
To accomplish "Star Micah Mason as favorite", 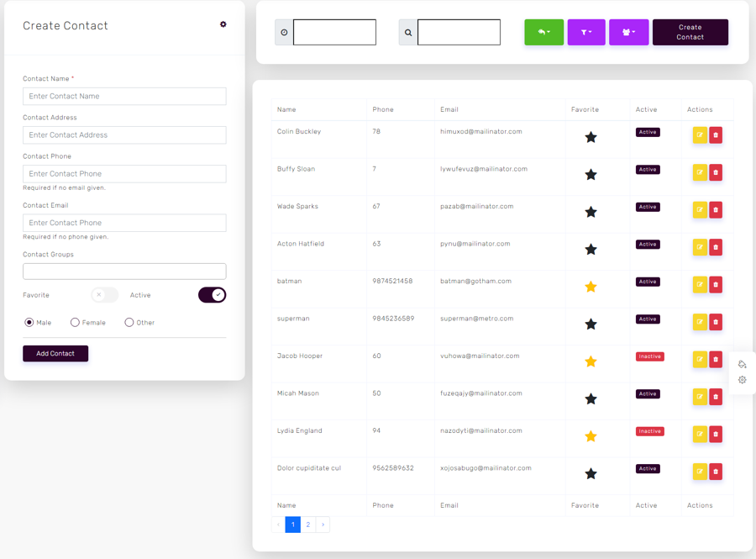I will (x=591, y=398).
